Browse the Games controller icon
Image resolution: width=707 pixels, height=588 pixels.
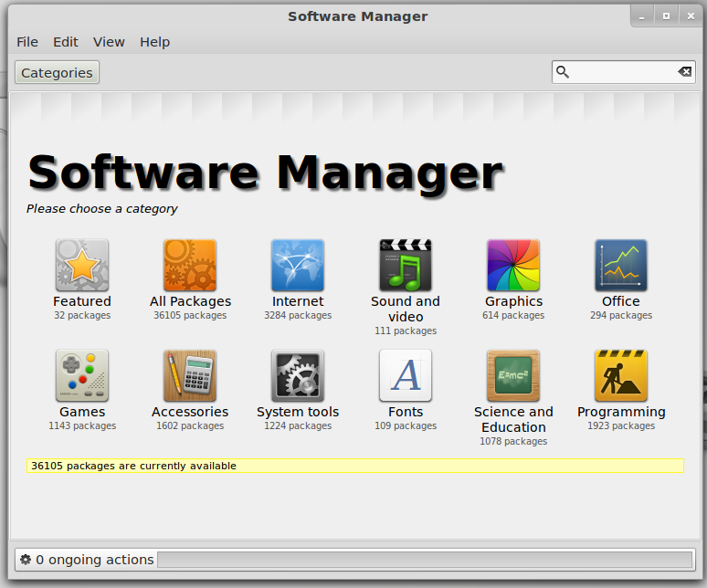(x=82, y=376)
